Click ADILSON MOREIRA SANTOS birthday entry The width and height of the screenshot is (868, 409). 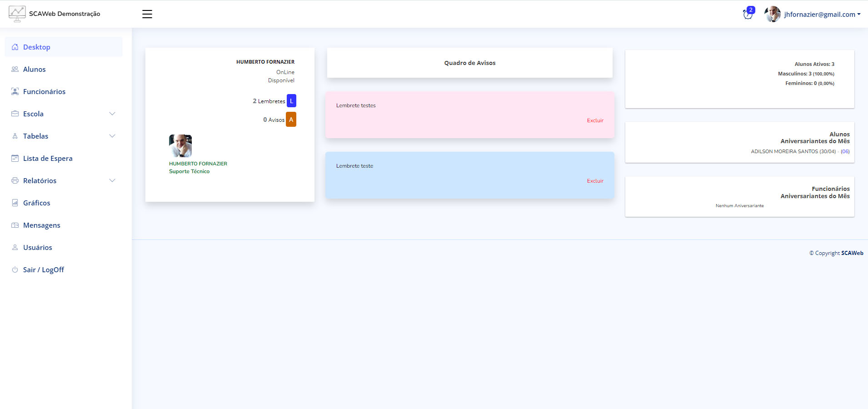(793, 151)
